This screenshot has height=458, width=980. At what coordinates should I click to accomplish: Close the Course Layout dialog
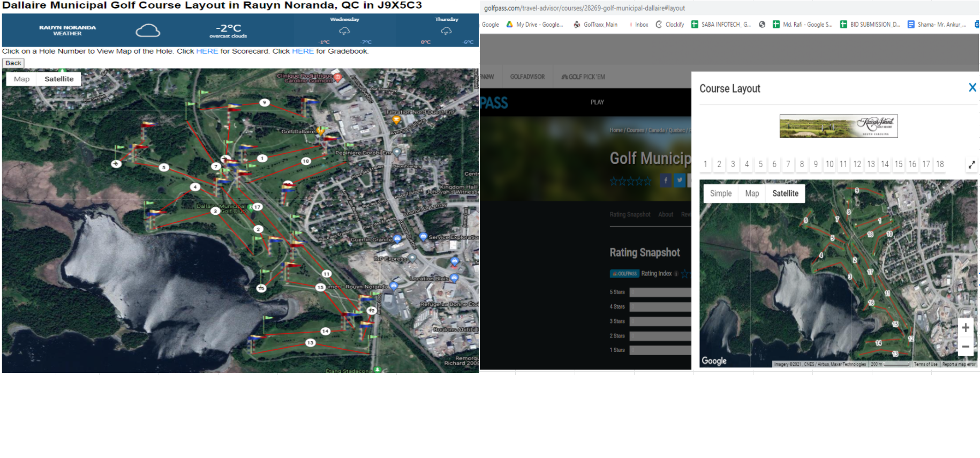(x=973, y=87)
